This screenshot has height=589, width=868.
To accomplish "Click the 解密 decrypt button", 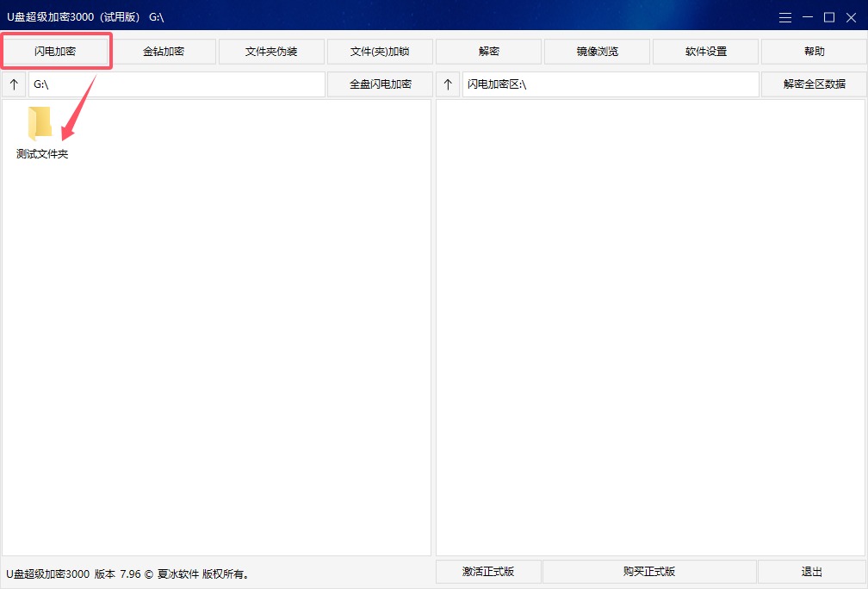I will pyautogui.click(x=488, y=52).
